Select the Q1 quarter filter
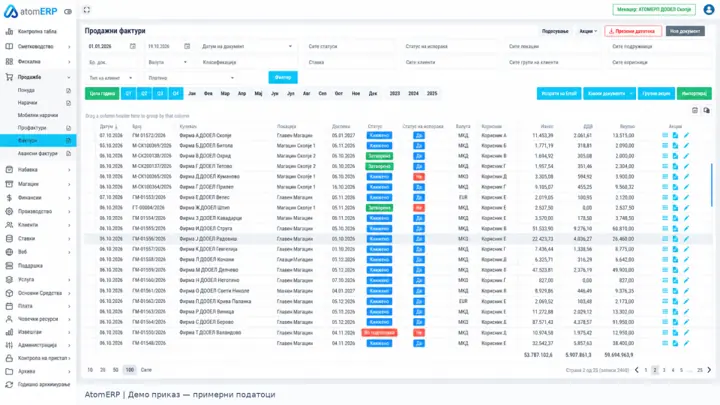Image resolution: width=720 pixels, height=405 pixels. 129,94
